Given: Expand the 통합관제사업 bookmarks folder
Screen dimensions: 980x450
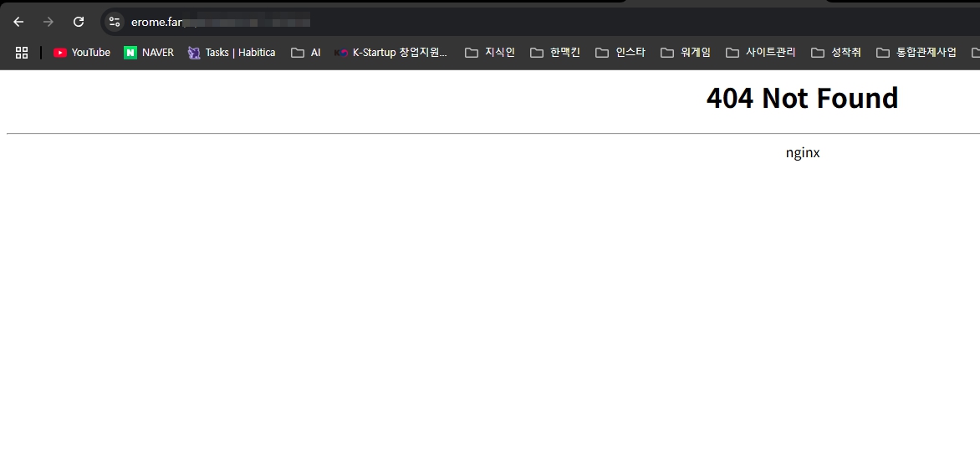Looking at the screenshot, I should point(916,53).
